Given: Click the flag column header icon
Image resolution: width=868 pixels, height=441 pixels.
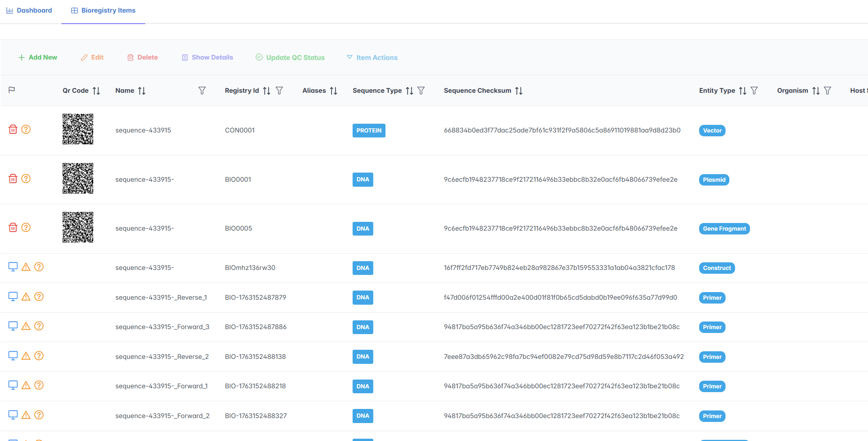Looking at the screenshot, I should [x=12, y=90].
